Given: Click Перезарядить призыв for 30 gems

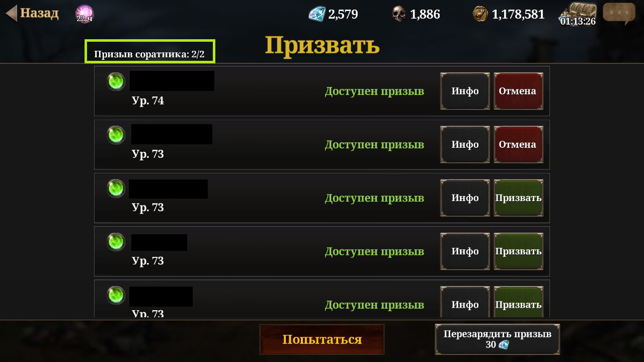Looking at the screenshot, I should click(x=497, y=339).
